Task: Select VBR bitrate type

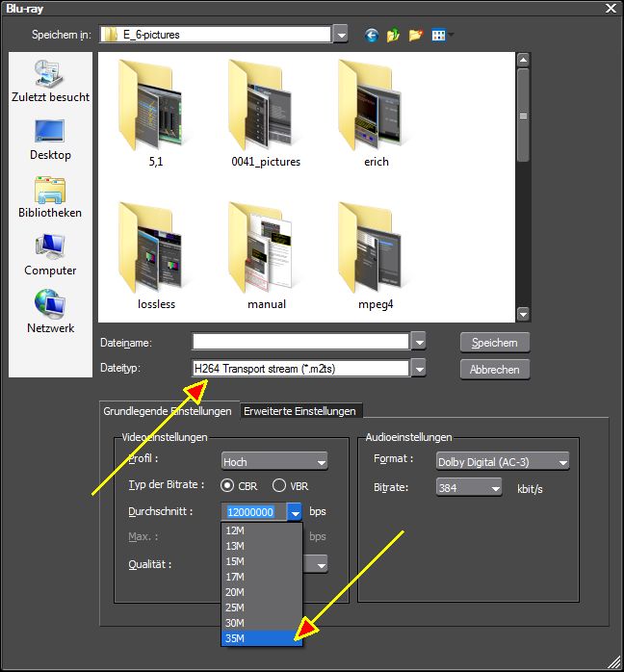Action: point(290,485)
